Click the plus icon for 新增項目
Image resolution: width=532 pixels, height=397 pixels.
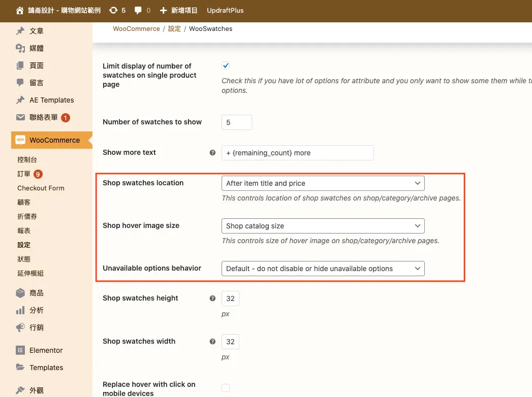click(x=163, y=11)
